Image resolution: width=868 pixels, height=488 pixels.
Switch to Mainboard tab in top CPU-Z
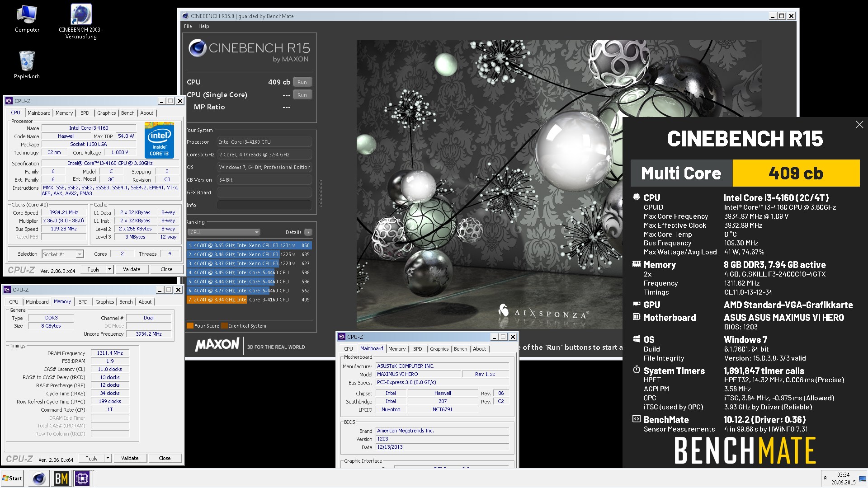[39, 113]
